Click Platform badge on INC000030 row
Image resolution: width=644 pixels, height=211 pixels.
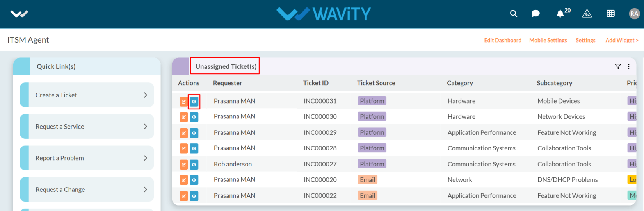(372, 116)
